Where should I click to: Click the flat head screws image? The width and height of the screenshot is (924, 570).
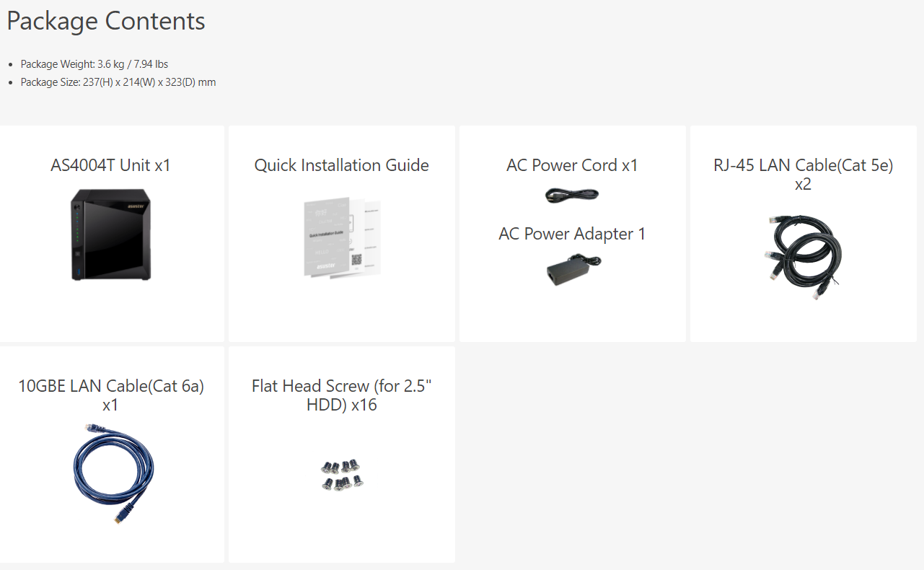[341, 475]
